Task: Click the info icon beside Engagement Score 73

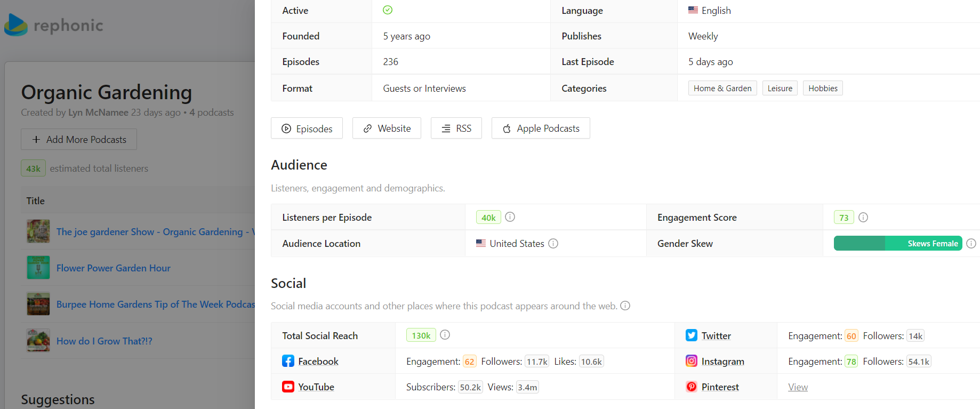Action: tap(863, 218)
